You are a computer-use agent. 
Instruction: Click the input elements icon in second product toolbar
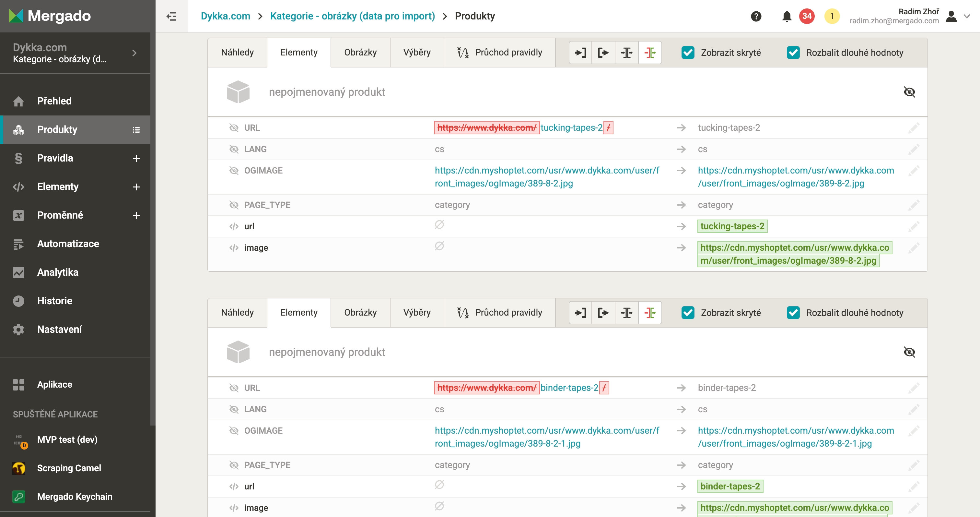(580, 313)
